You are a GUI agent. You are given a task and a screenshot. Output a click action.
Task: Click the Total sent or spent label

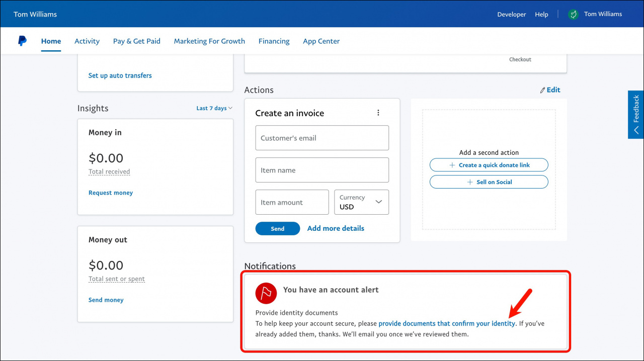coord(117,279)
